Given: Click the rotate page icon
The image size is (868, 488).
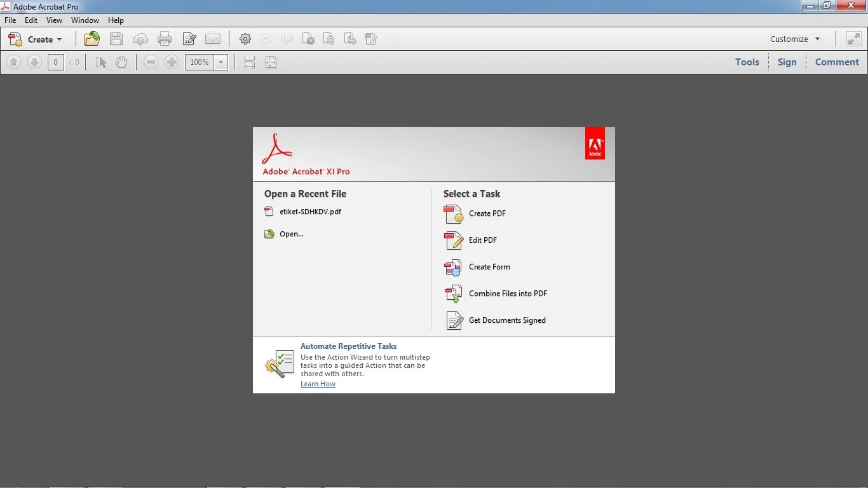Looking at the screenshot, I should [x=329, y=39].
